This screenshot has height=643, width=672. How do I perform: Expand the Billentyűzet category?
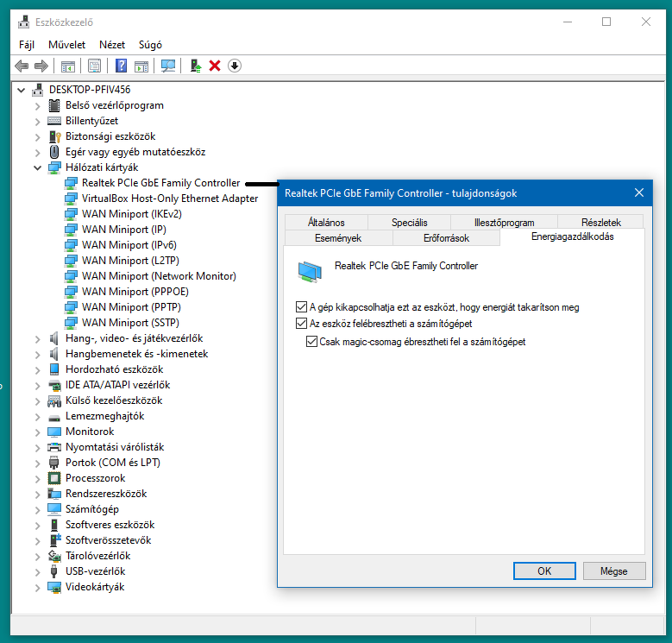point(37,122)
